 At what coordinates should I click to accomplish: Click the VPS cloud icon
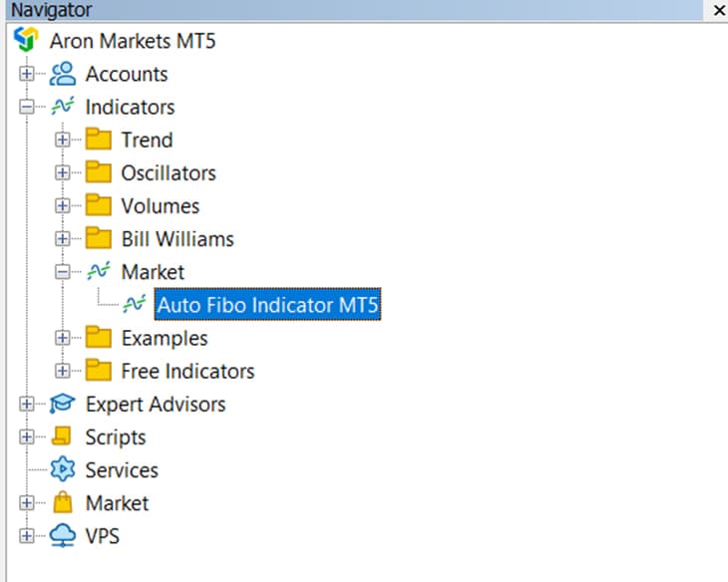click(63, 535)
